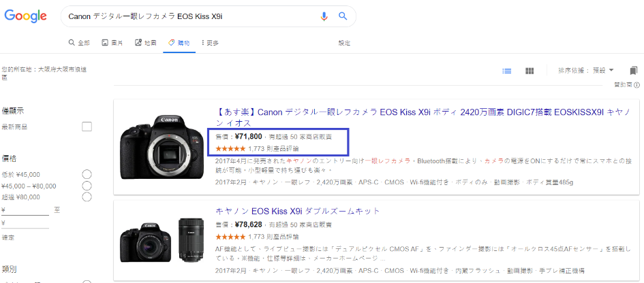The height and width of the screenshot is (283, 644).
Task: Click the EOS Kiss X9i body thumbnail
Action: [x=162, y=147]
